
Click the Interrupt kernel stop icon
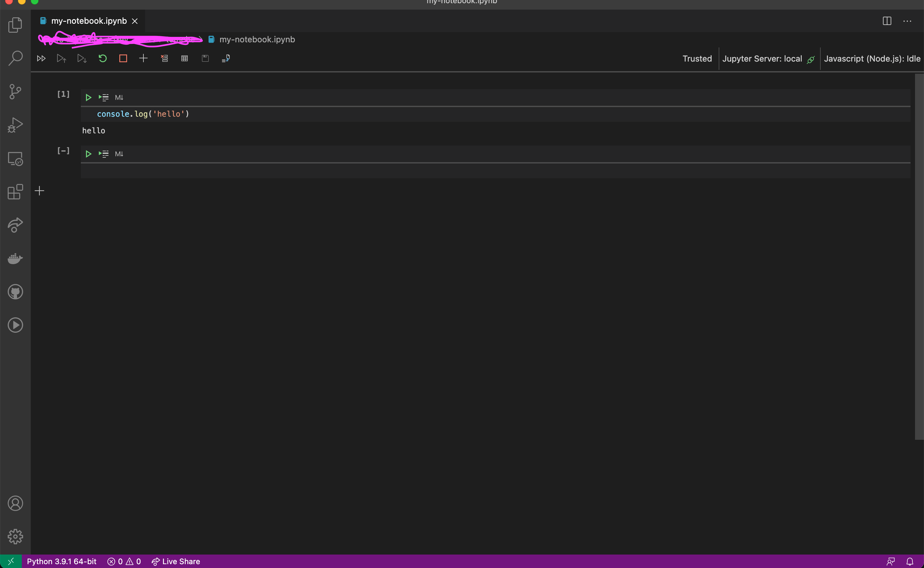click(123, 58)
